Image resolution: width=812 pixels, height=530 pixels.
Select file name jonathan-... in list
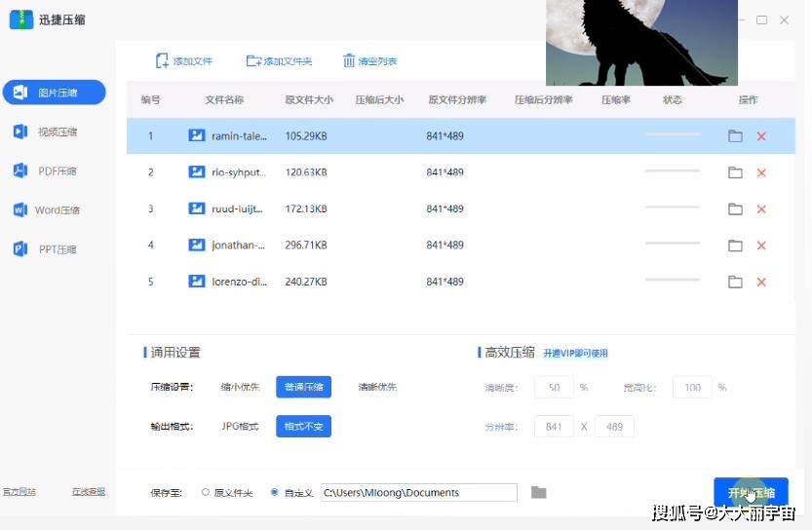click(x=238, y=246)
